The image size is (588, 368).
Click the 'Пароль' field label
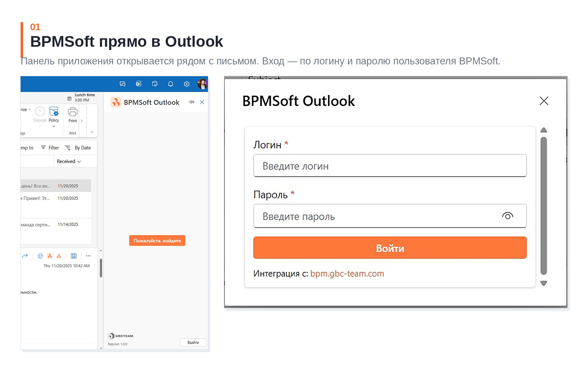coord(270,195)
